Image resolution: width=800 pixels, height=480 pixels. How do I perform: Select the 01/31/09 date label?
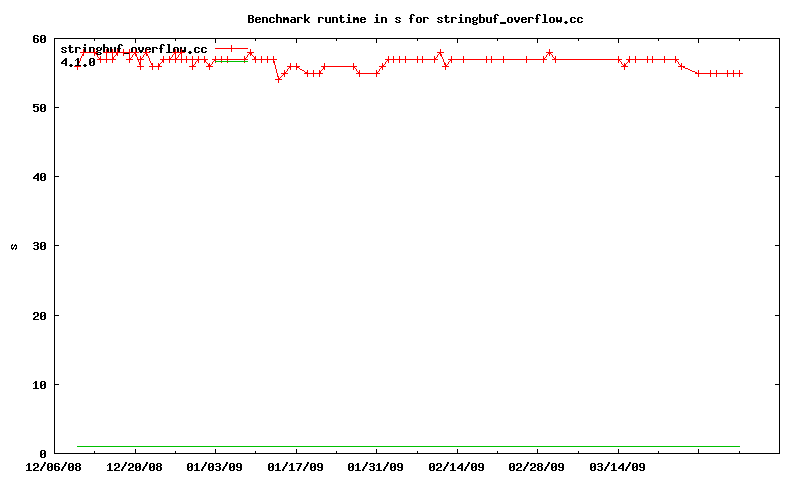click(376, 466)
